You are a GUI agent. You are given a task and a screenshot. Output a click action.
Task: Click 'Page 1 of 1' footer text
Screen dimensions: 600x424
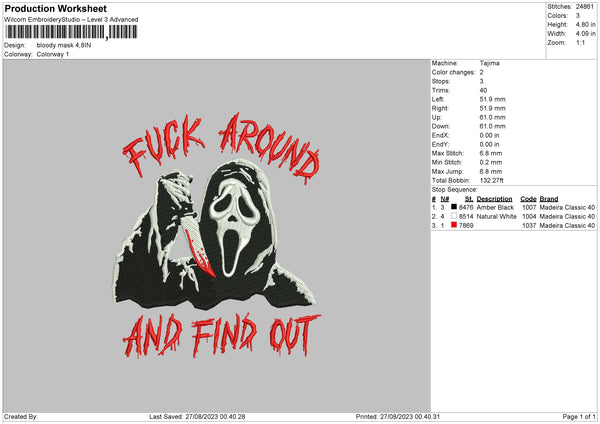point(579,416)
